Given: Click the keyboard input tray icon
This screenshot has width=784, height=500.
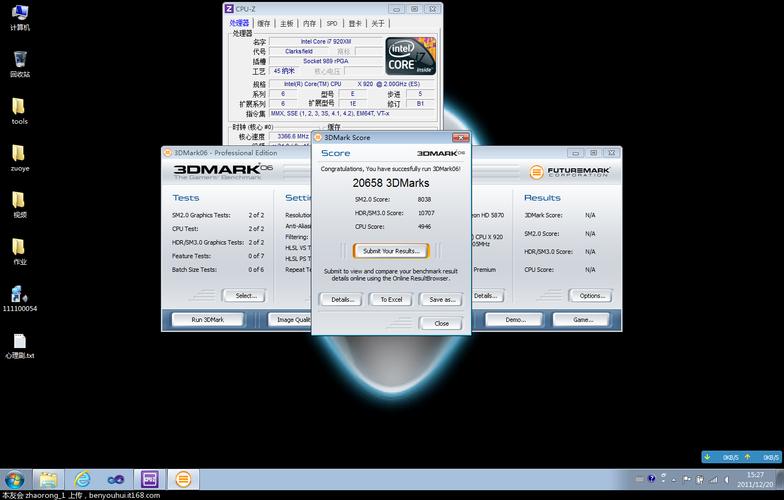Looking at the screenshot, I should 640,479.
